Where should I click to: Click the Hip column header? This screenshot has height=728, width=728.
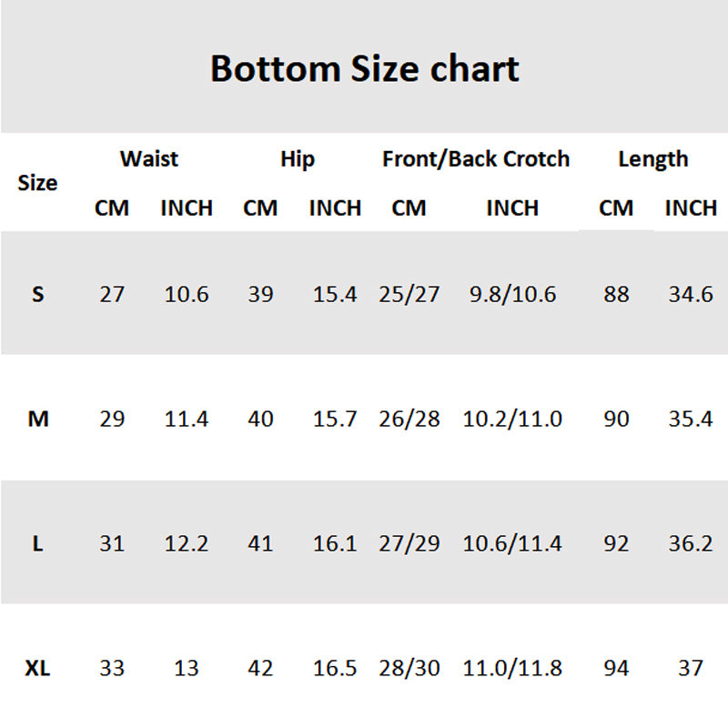click(x=298, y=160)
